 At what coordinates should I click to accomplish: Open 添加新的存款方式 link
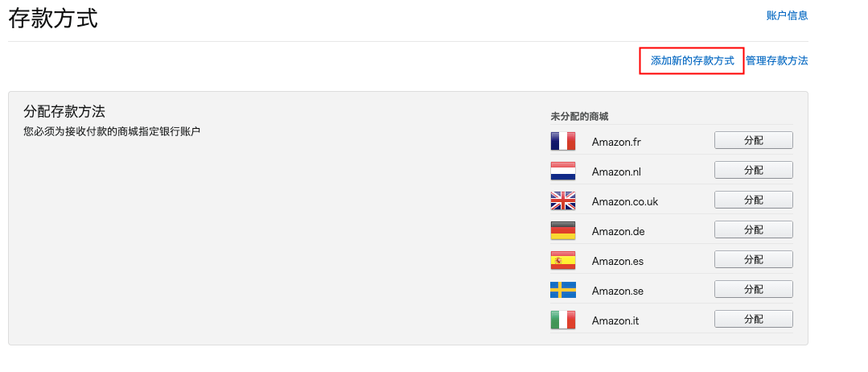(x=692, y=61)
